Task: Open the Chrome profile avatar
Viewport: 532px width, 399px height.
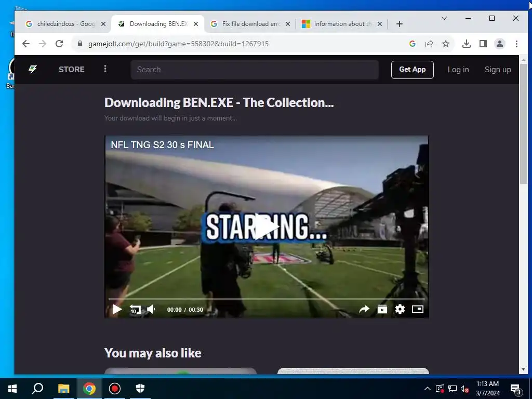Action: pos(499,44)
